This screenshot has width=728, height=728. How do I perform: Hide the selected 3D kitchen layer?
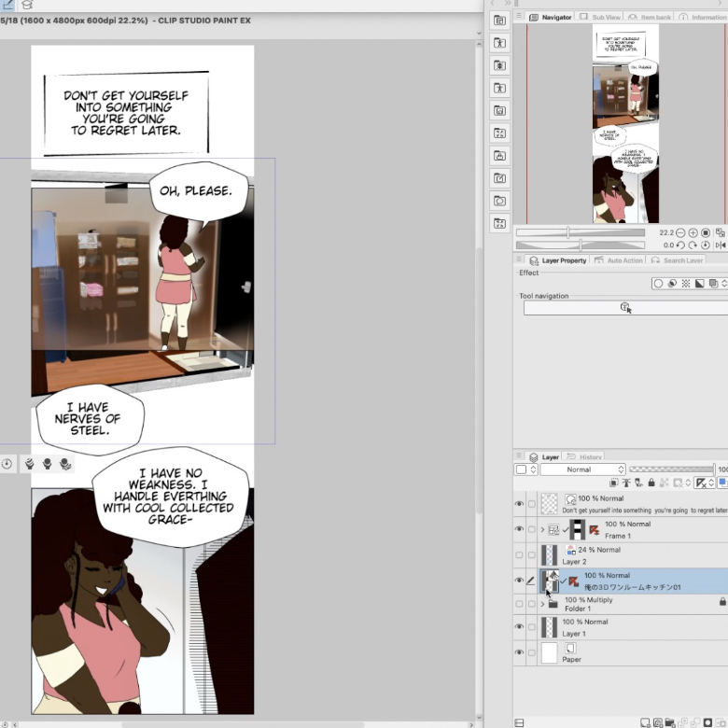click(519, 581)
